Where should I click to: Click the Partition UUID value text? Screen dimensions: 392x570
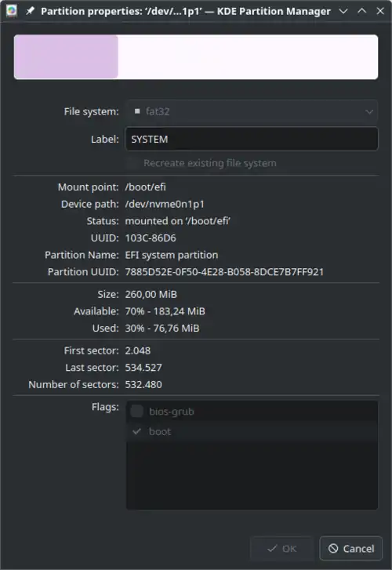pos(224,272)
